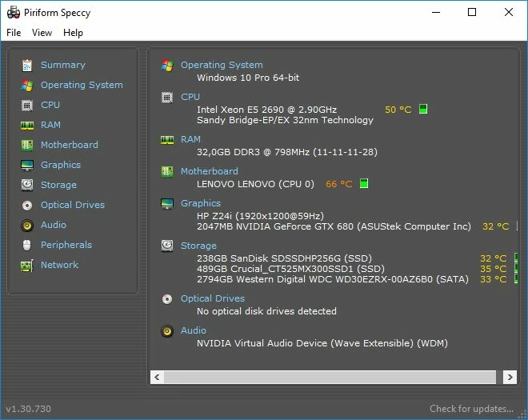Select Optical Drives in the sidebar
Viewport: 528px width, 420px height.
[x=73, y=205]
